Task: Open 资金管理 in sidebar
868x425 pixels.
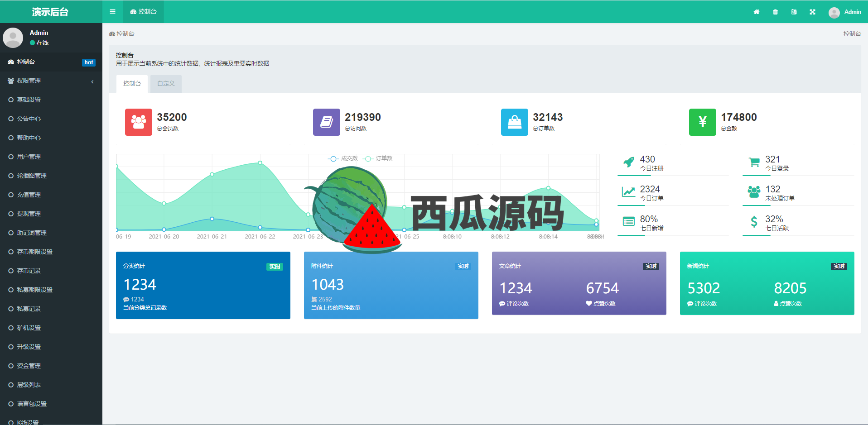Action: coord(51,366)
